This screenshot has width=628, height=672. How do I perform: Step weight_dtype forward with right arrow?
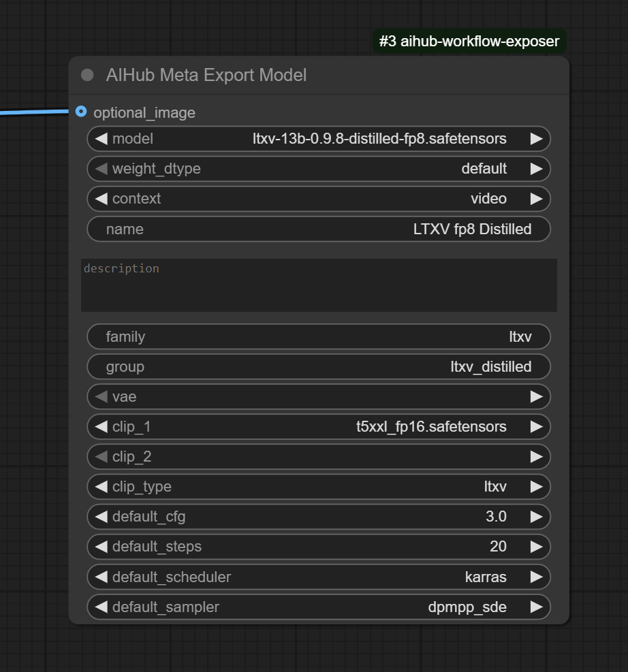point(536,169)
